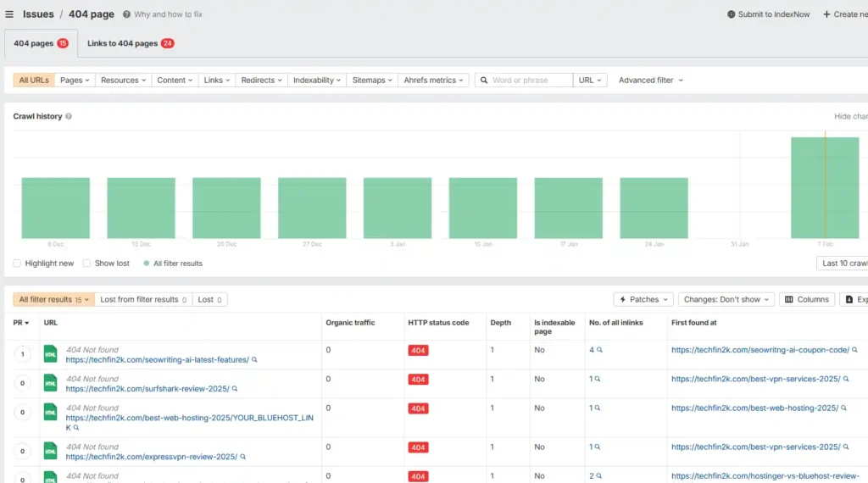Screen dimensions: 868x483
Task: Click the HTML file icon for surfshark-review-2025
Action: click(x=50, y=383)
